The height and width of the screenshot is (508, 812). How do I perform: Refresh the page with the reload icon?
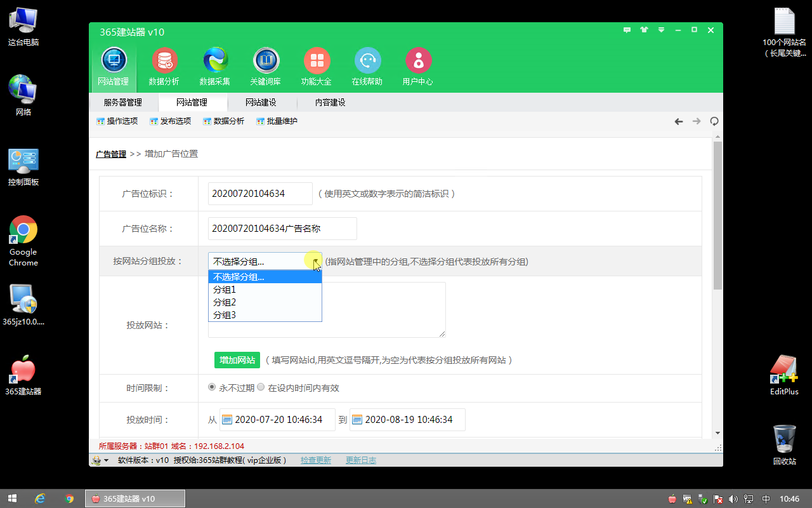click(714, 121)
